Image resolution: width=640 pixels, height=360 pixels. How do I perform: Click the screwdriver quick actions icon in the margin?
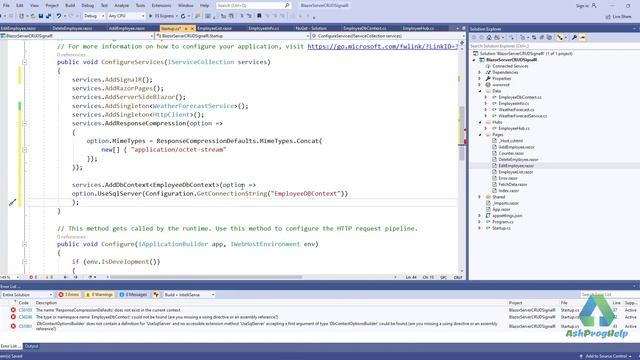click(x=13, y=202)
